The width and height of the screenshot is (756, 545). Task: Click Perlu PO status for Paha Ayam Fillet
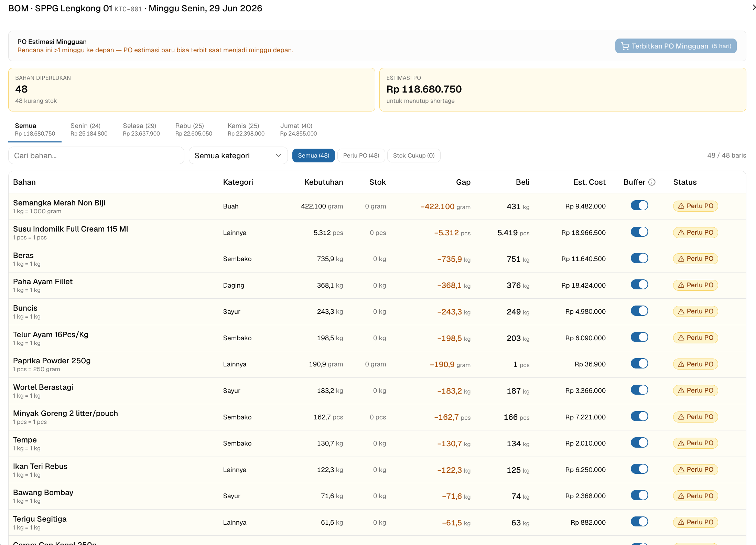point(695,285)
